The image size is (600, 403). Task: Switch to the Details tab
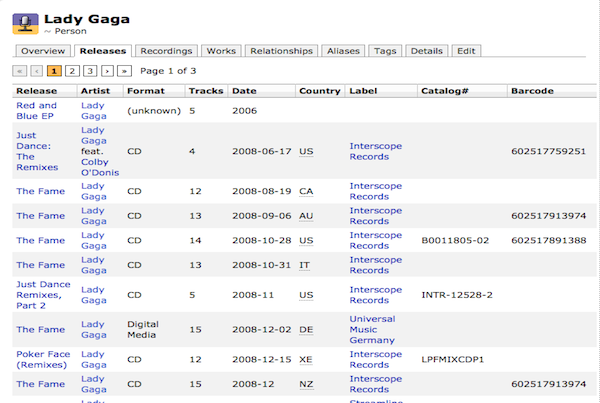(x=427, y=51)
